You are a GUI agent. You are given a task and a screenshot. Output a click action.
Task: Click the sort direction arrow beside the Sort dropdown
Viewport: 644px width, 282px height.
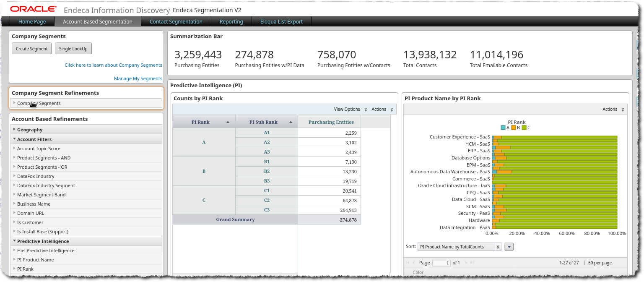coord(509,247)
